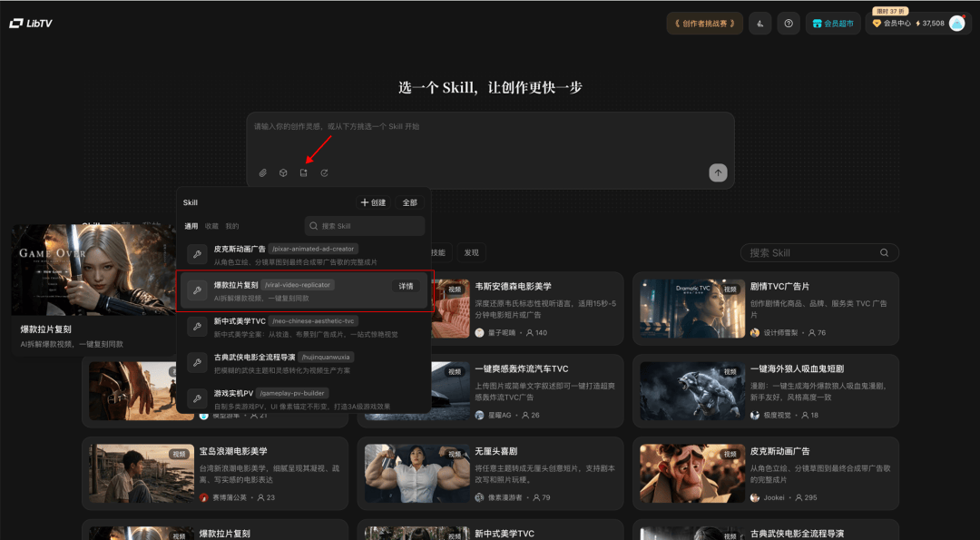Open the 创作者挑战赛 banner
This screenshot has width=980, height=540.
(x=704, y=23)
